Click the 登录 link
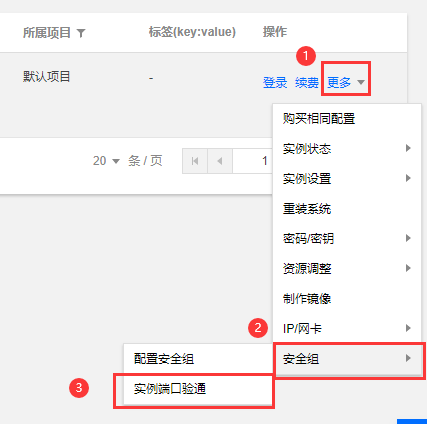This screenshot has height=424, width=427. 275,82
